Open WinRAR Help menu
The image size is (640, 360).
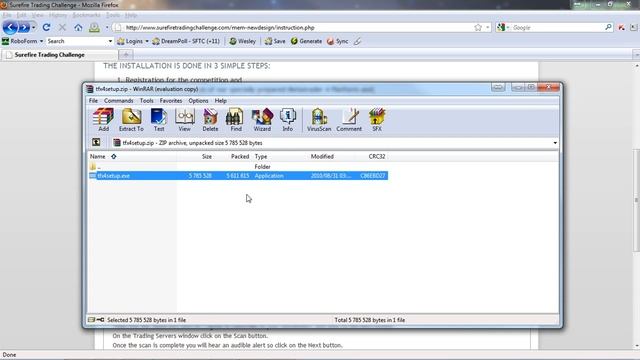pyautogui.click(x=220, y=100)
